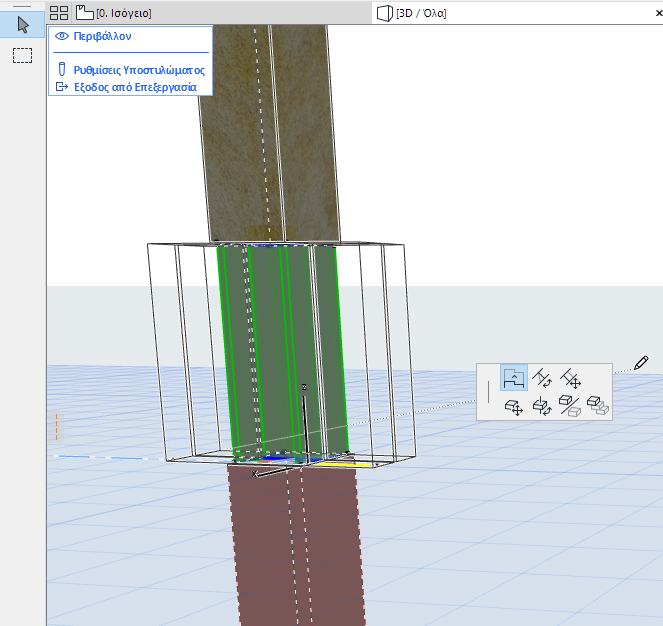The width and height of the screenshot is (663, 626).
Task: Select the Marquee tool
Action: click(x=22, y=55)
